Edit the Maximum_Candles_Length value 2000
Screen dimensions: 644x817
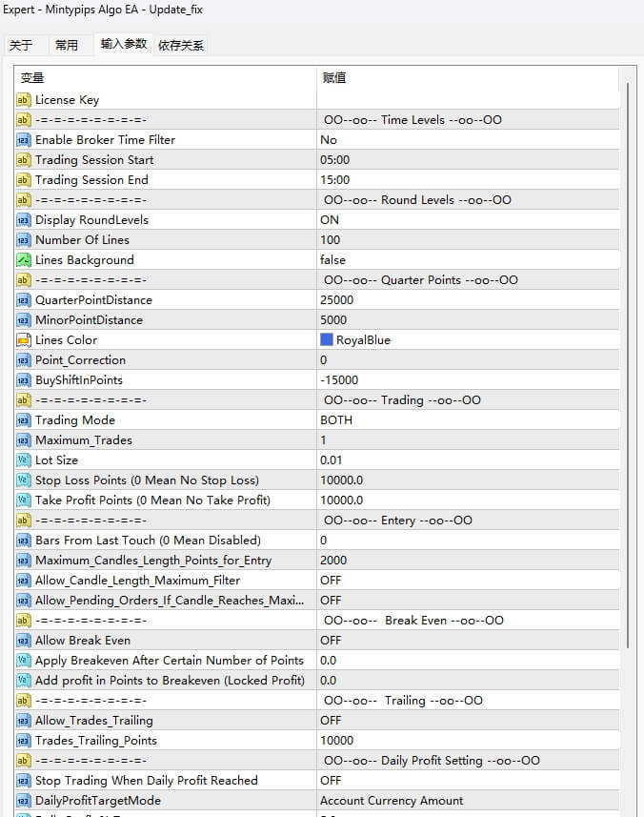pyautogui.click(x=468, y=561)
